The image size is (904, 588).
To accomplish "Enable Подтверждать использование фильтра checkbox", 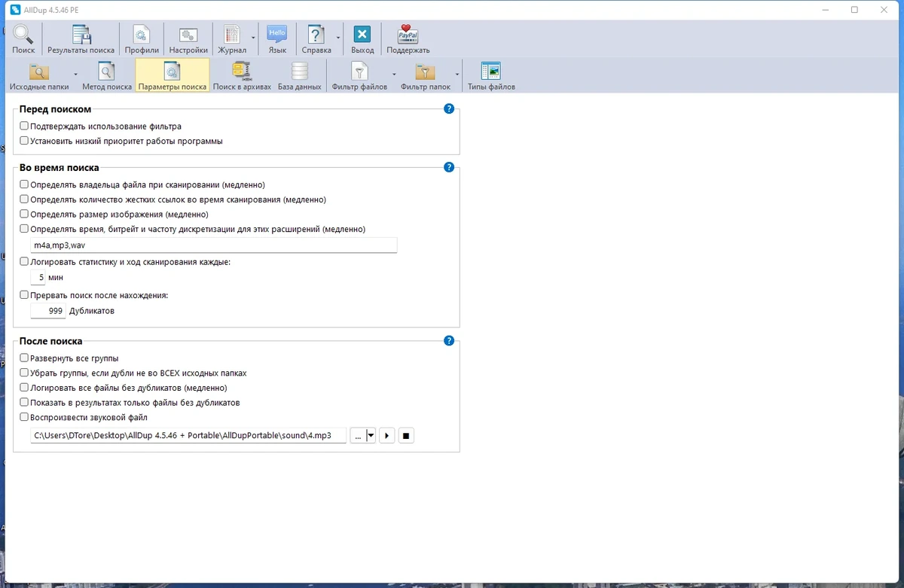I will (24, 126).
